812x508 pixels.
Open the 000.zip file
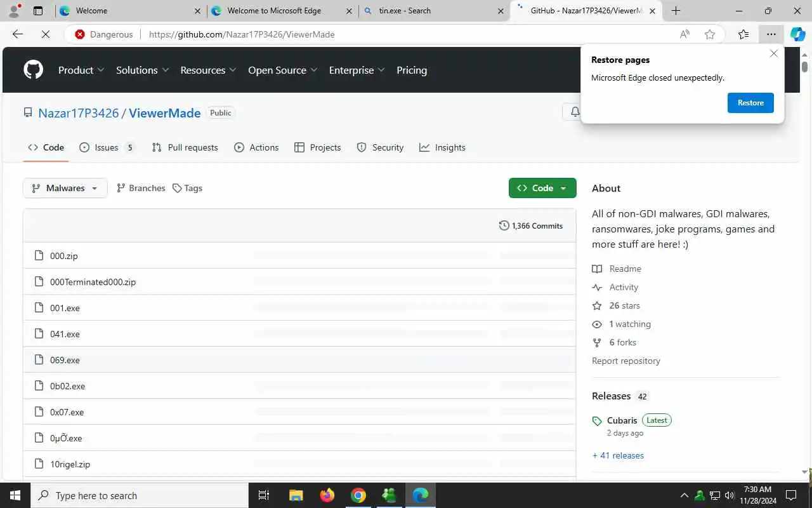(64, 256)
